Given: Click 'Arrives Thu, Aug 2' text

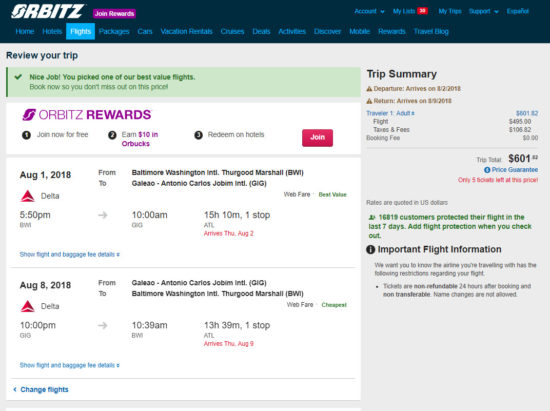Looking at the screenshot, I should click(x=229, y=233).
